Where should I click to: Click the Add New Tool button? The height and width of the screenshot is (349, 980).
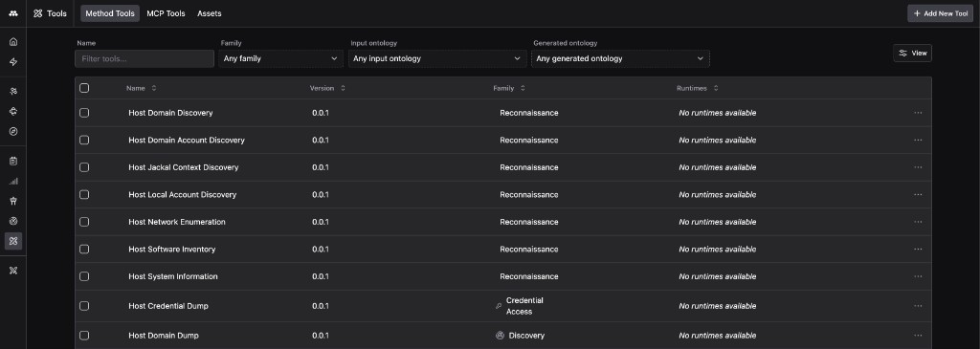(940, 13)
